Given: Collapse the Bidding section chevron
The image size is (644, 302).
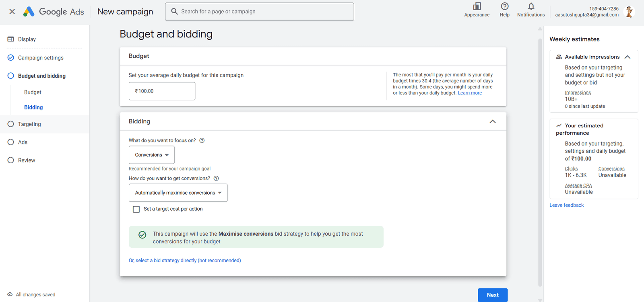Looking at the screenshot, I should 492,121.
